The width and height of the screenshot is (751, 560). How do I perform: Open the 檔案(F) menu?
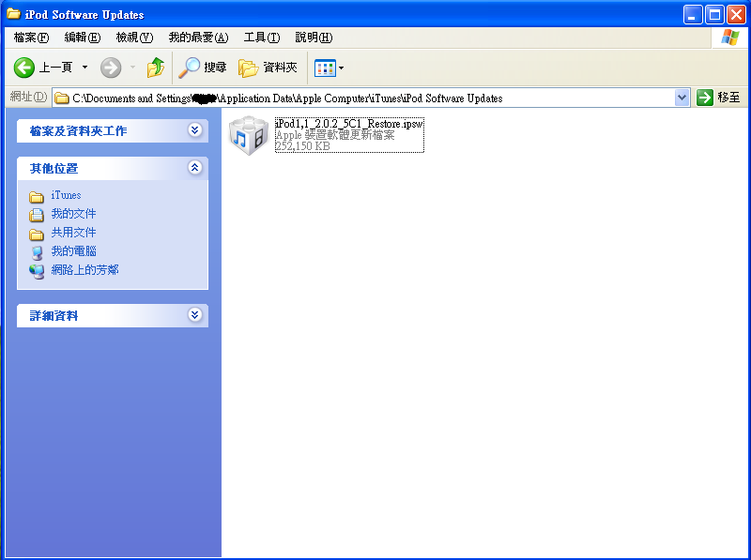(x=31, y=38)
